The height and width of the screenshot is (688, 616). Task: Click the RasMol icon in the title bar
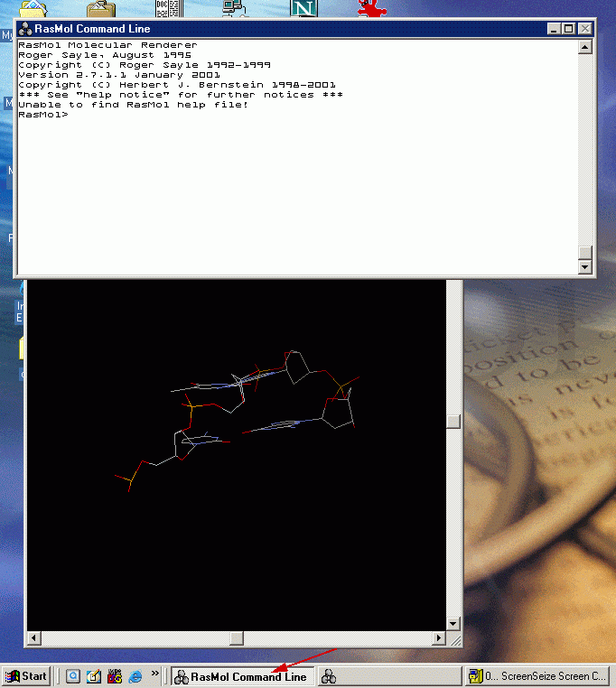tap(25, 29)
